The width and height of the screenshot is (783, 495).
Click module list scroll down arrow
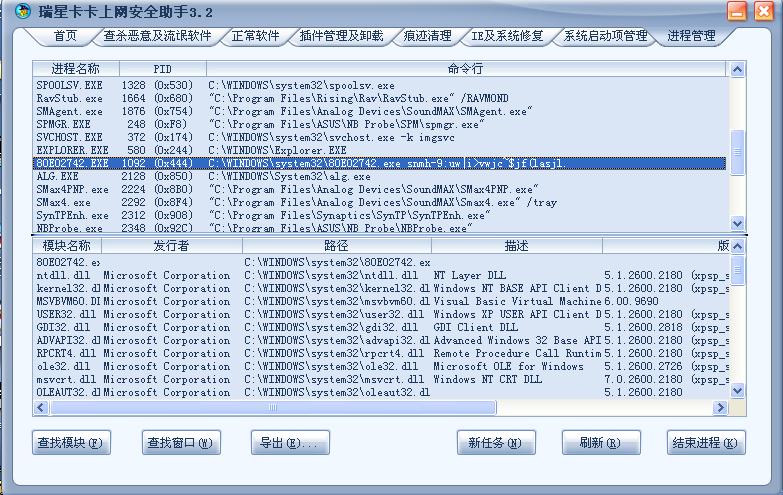pyautogui.click(x=738, y=391)
